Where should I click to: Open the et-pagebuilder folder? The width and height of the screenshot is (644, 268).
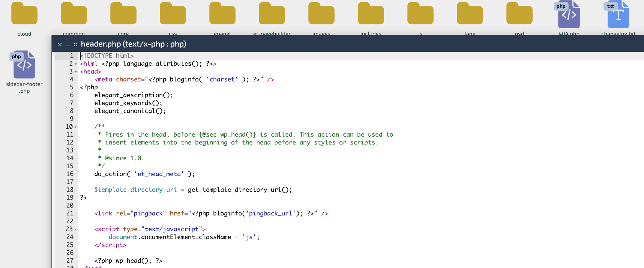pyautogui.click(x=272, y=14)
